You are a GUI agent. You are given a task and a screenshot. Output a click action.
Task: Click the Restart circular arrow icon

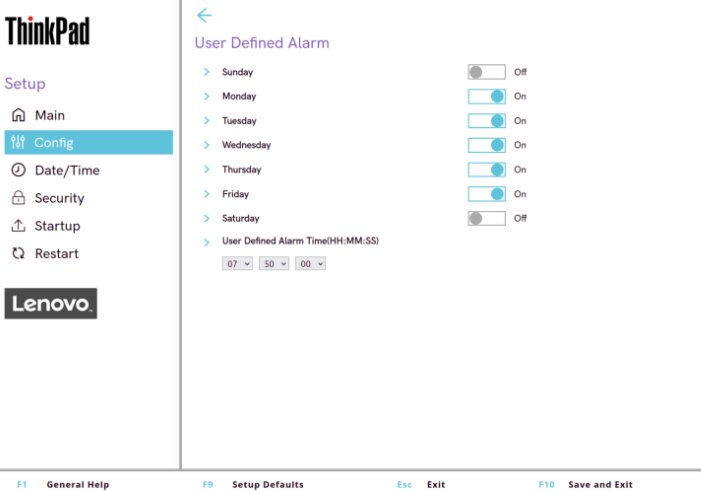pos(18,253)
